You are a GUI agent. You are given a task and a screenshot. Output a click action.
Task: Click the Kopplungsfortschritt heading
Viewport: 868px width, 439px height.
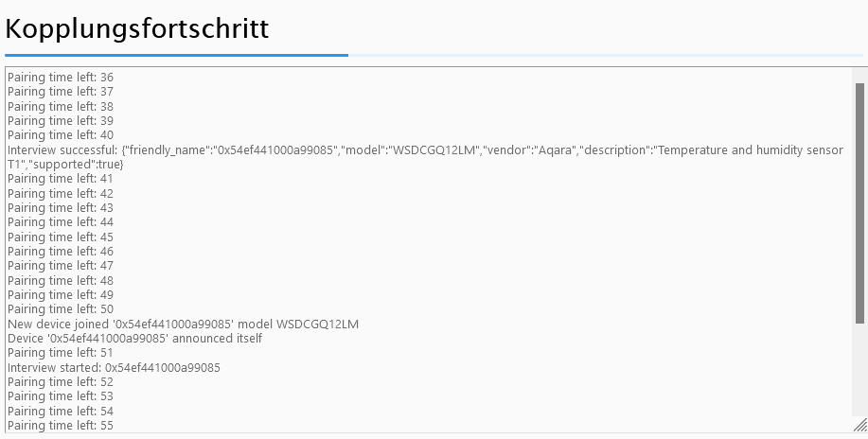(x=136, y=28)
